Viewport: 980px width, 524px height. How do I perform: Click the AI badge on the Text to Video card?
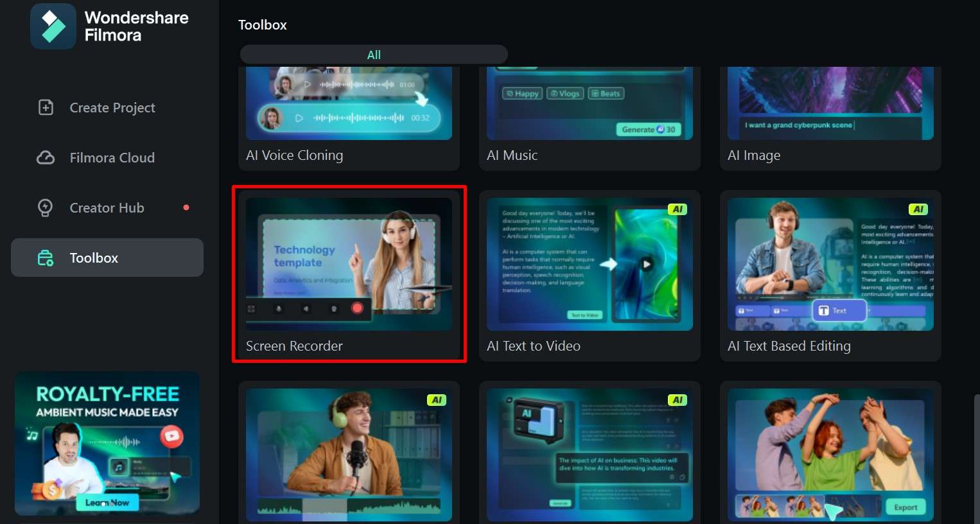(678, 209)
